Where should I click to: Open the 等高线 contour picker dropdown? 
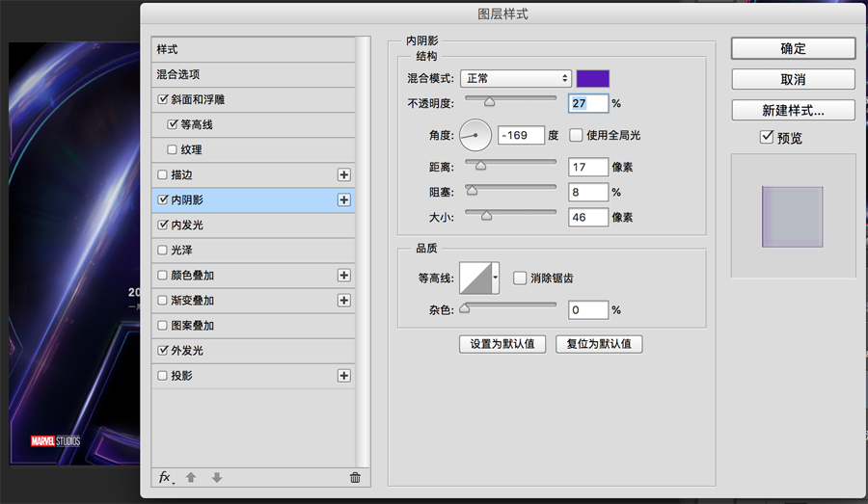point(496,278)
